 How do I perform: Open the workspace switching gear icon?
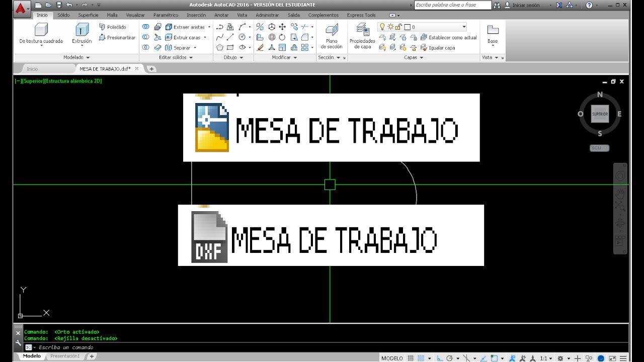pyautogui.click(x=560, y=358)
